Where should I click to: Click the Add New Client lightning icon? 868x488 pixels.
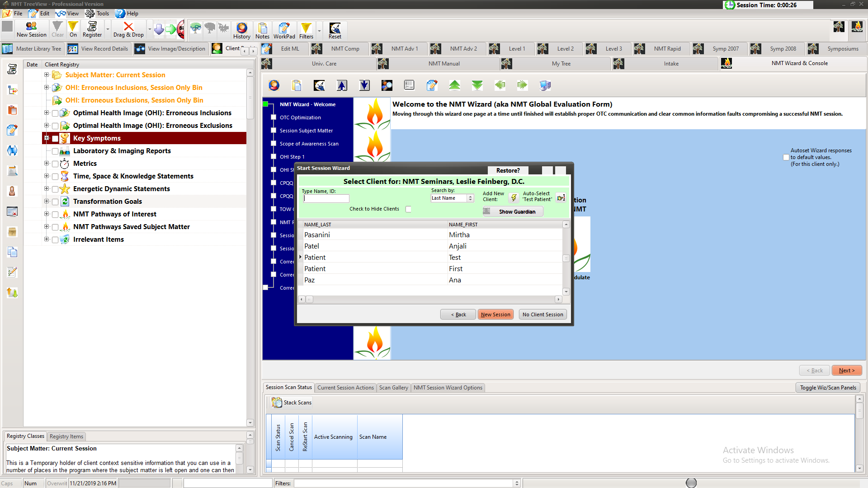point(514,198)
